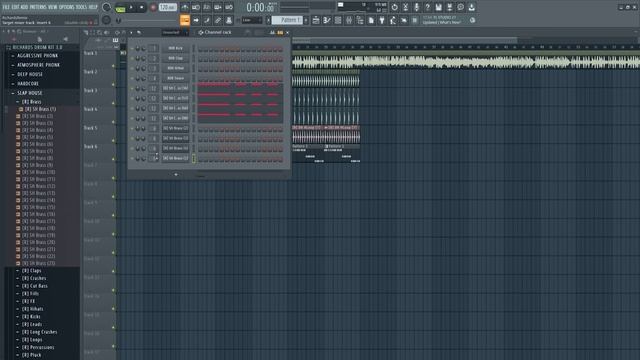The image size is (640, 360).
Task: Click the step swing icon in Channel rack header
Action: pyautogui.click(x=272, y=32)
